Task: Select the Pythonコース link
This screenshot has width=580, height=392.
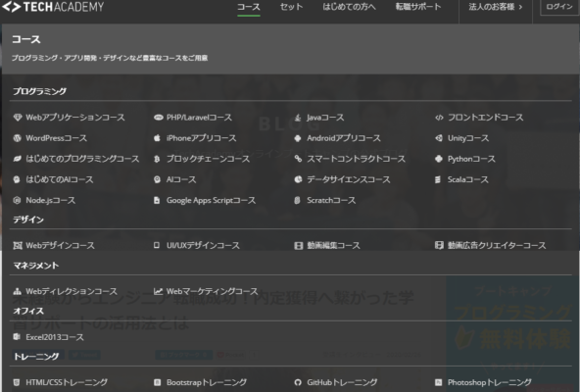Action: click(x=471, y=159)
